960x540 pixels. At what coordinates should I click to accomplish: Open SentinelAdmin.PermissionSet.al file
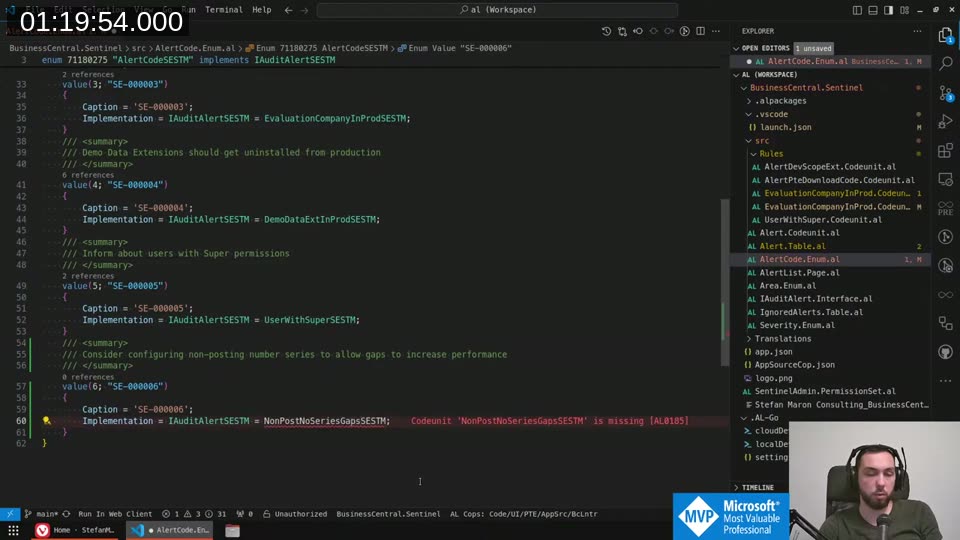pos(825,391)
